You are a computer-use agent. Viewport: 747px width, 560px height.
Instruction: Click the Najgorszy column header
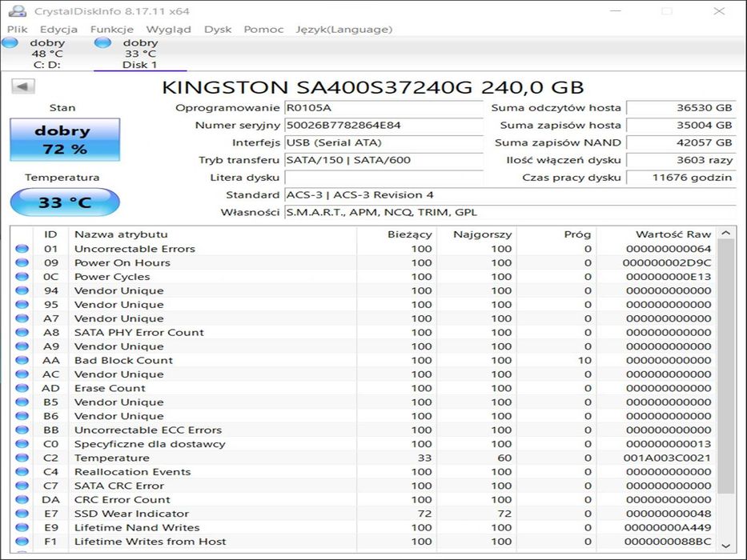476,234
